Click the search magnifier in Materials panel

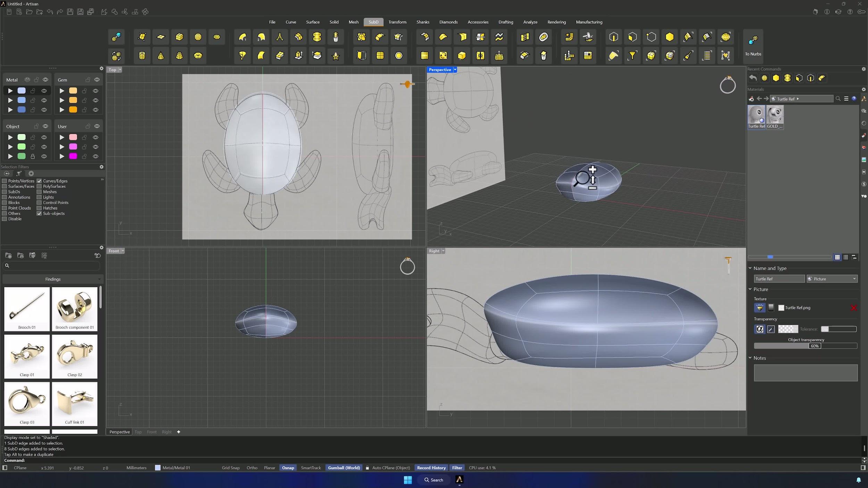[x=838, y=99]
